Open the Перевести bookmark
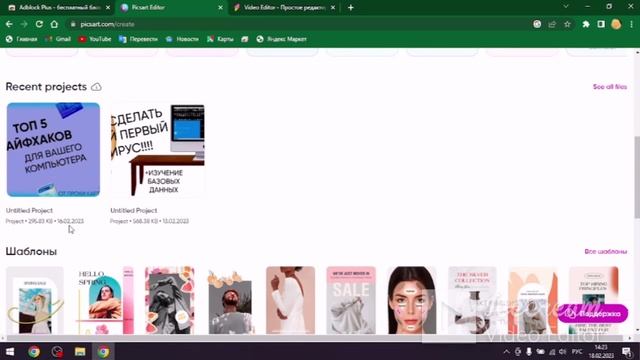Viewport: 640px width, 360px height. tap(138, 39)
